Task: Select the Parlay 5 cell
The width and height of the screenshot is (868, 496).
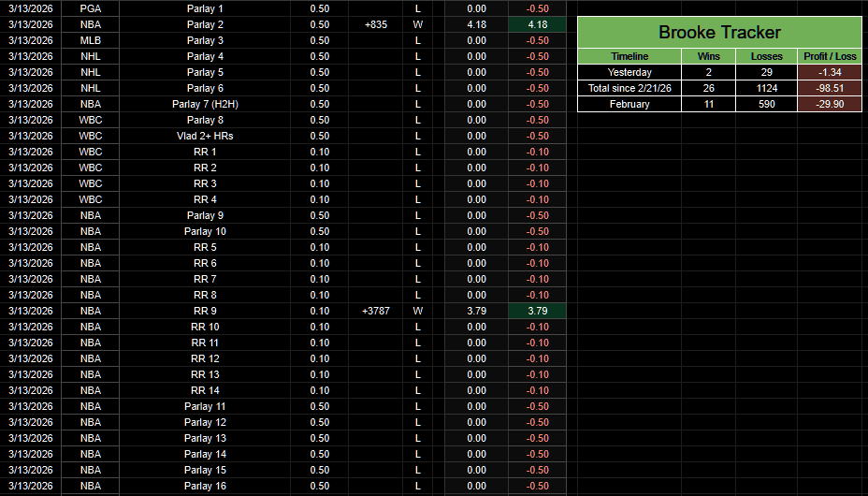Action: [x=205, y=72]
